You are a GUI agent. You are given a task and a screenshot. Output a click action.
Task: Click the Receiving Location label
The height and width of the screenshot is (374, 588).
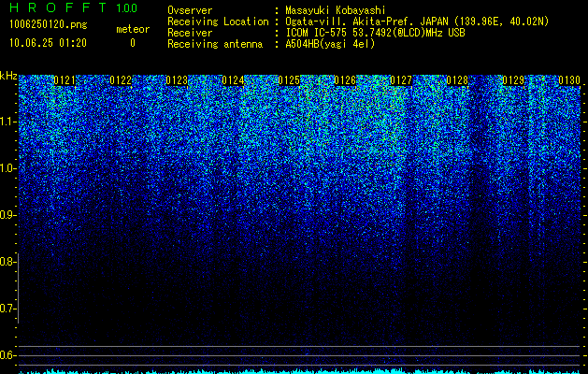point(218,22)
